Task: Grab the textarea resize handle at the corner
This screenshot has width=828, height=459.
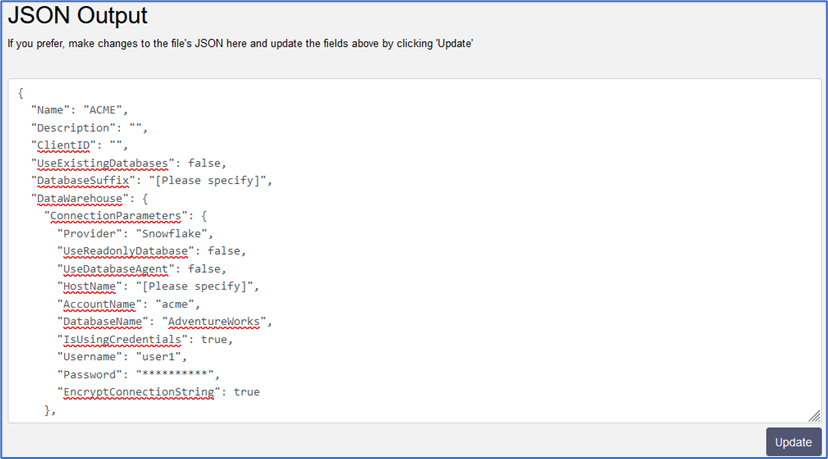Action: [815, 416]
